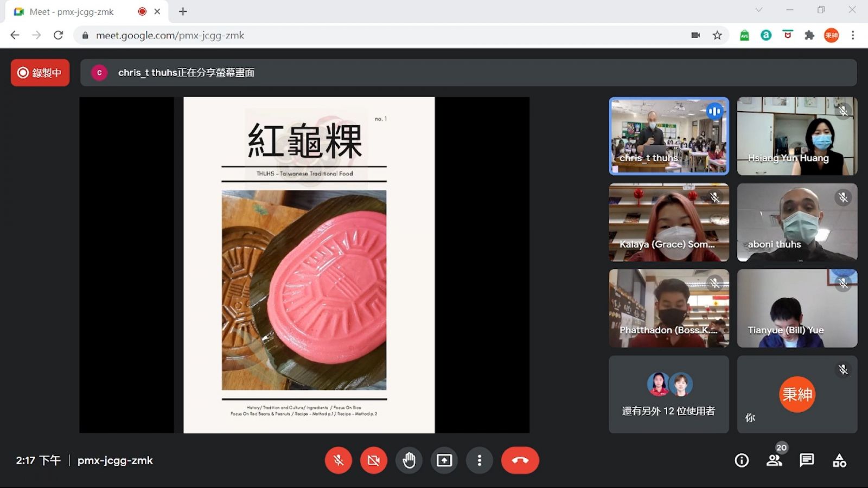The image size is (868, 488).
Task: Select the chris_t thuhs video tile
Action: pyautogui.click(x=668, y=136)
